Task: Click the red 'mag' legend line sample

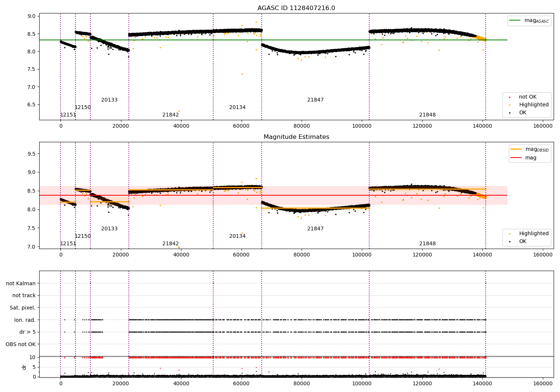Action: coord(516,158)
